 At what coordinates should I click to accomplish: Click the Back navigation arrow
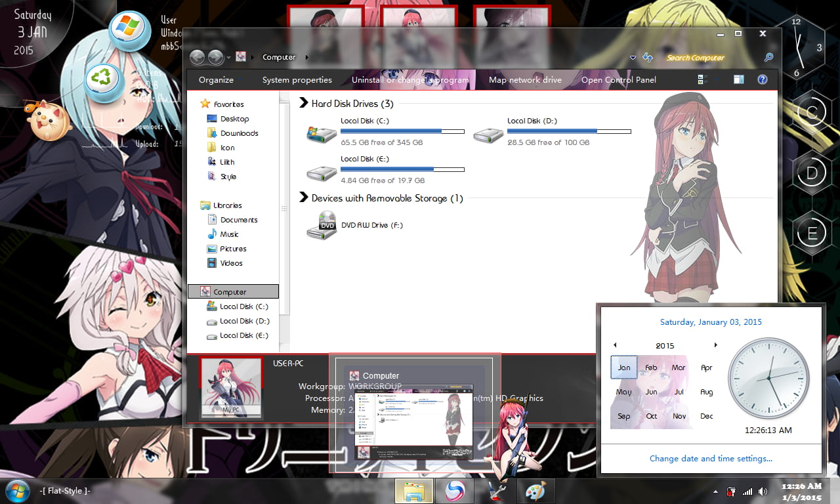click(198, 58)
